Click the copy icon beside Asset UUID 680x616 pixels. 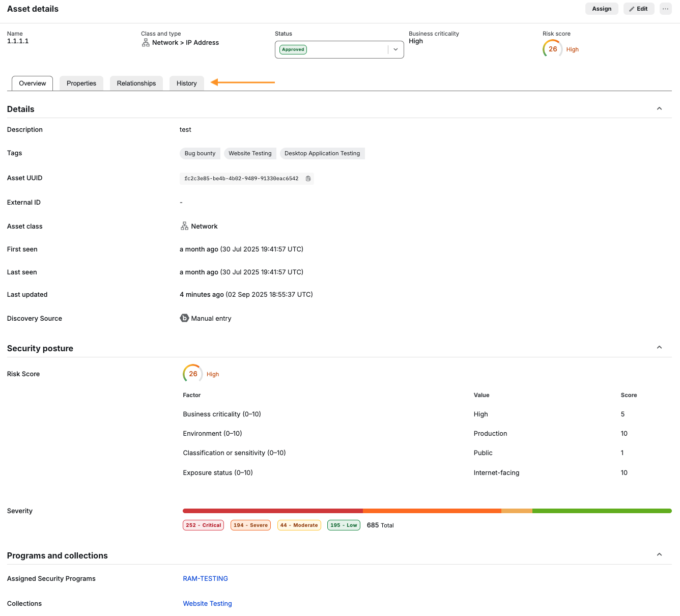(x=308, y=179)
